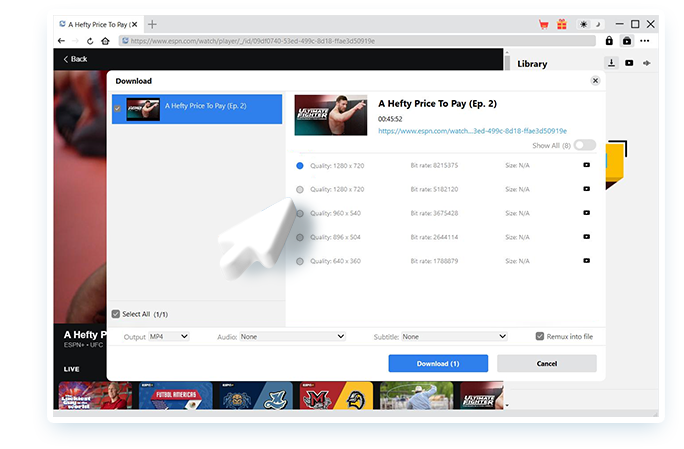
Task: Click the red gift box icon
Action: pyautogui.click(x=561, y=24)
